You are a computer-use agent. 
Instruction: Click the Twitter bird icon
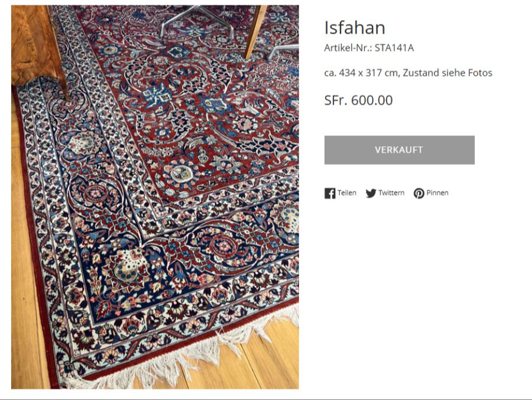click(371, 193)
